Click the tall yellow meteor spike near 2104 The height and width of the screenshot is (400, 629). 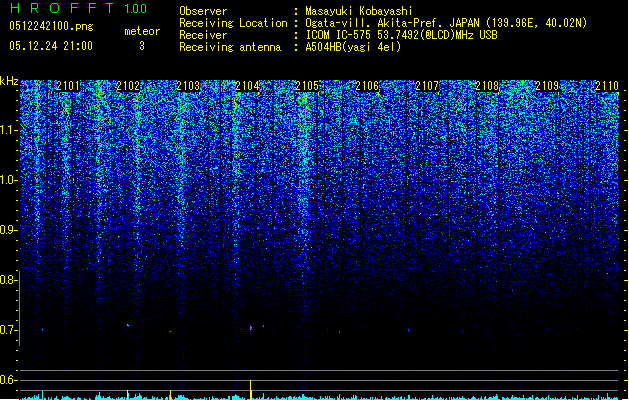(x=251, y=389)
